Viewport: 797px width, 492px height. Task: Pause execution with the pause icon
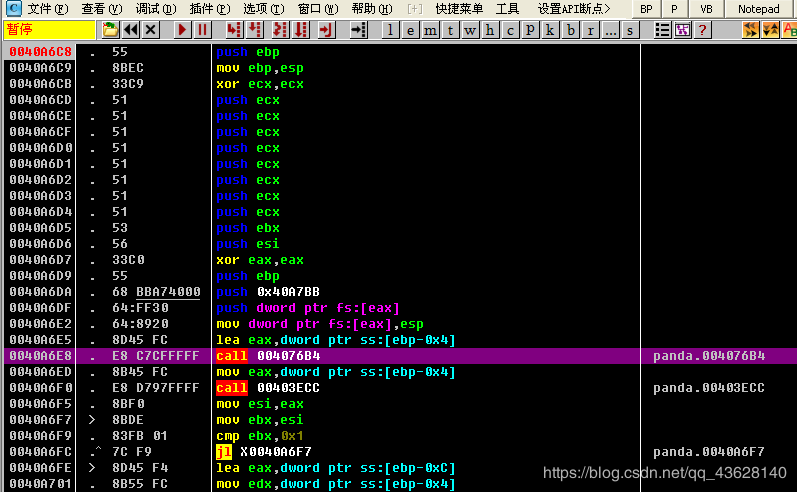tap(202, 30)
